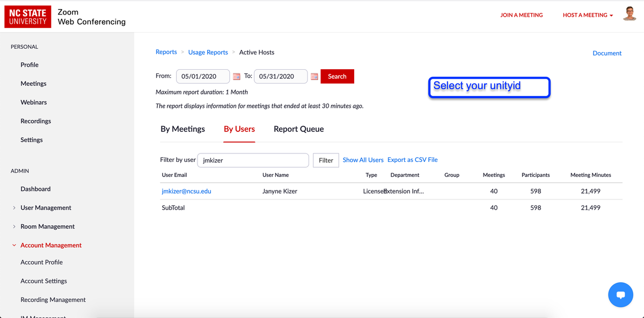Click the red Search button
The image size is (644, 318).
click(x=337, y=76)
